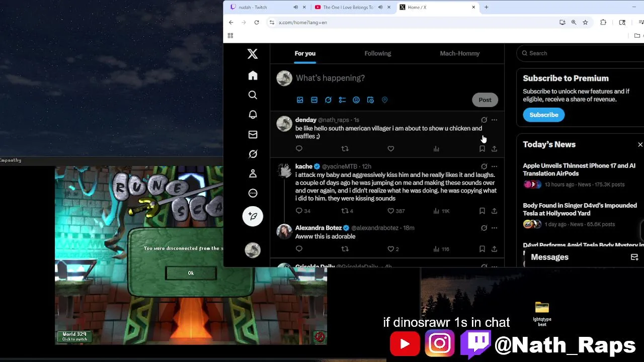Mute the Twitch tab audio

(x=295, y=7)
